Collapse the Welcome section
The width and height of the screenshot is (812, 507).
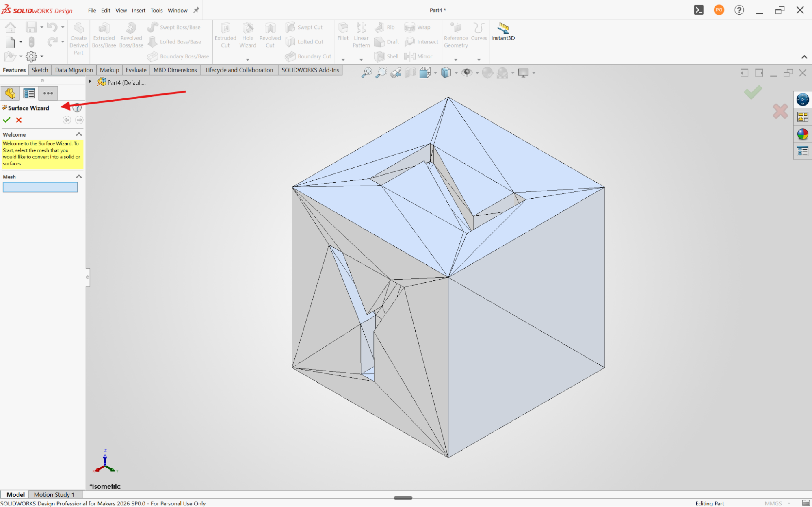pos(79,134)
